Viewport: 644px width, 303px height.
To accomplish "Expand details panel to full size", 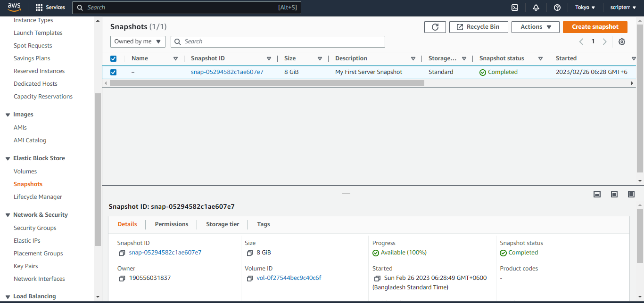I will pos(631,194).
